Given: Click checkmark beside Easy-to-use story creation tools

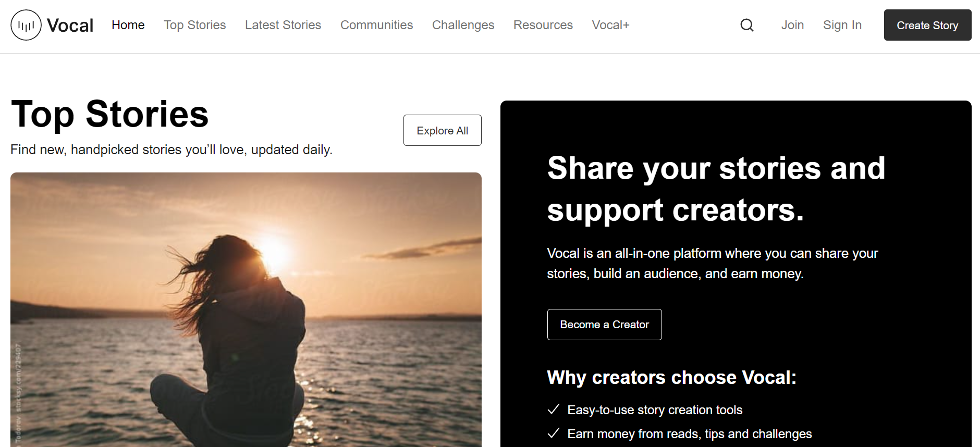Looking at the screenshot, I should coord(554,409).
